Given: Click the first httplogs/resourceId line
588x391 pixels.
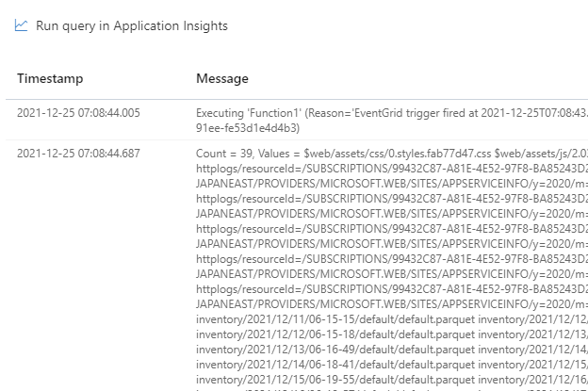Looking at the screenshot, I should pos(392,169).
